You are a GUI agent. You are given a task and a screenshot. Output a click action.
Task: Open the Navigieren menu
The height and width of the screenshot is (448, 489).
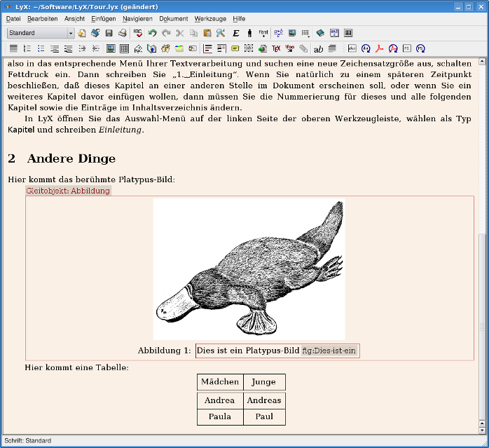[x=137, y=19]
